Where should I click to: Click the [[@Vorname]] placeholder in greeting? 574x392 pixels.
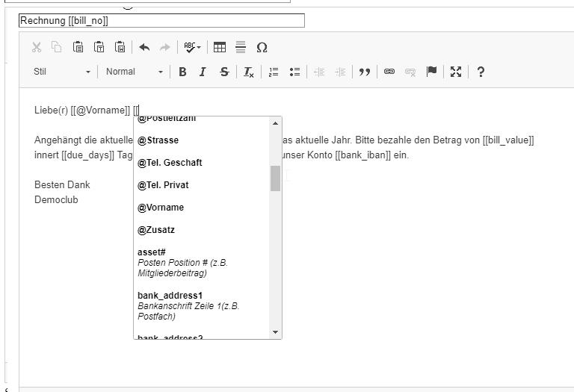100,110
